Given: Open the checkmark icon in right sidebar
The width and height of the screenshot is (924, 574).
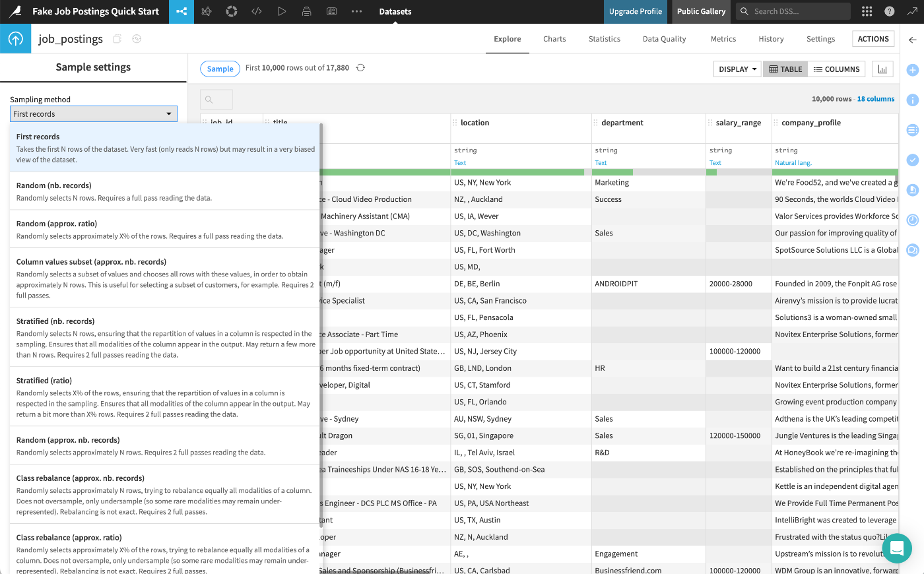Looking at the screenshot, I should (x=913, y=160).
